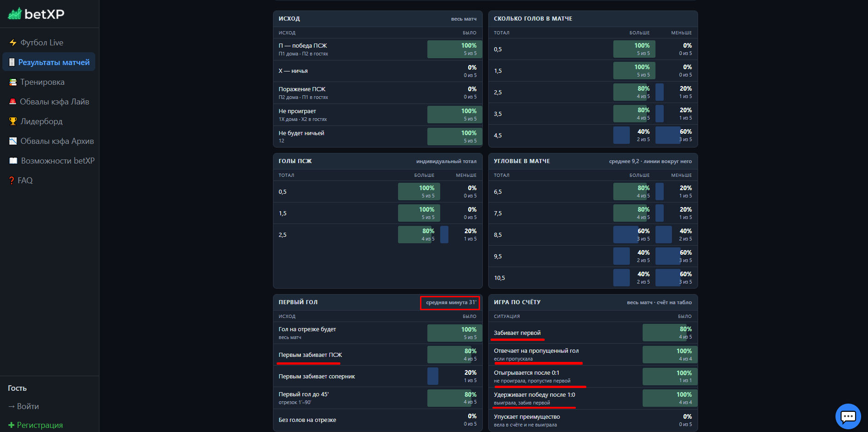
Task: Click 'Гол на отрезке будет' row
Action: click(378, 333)
